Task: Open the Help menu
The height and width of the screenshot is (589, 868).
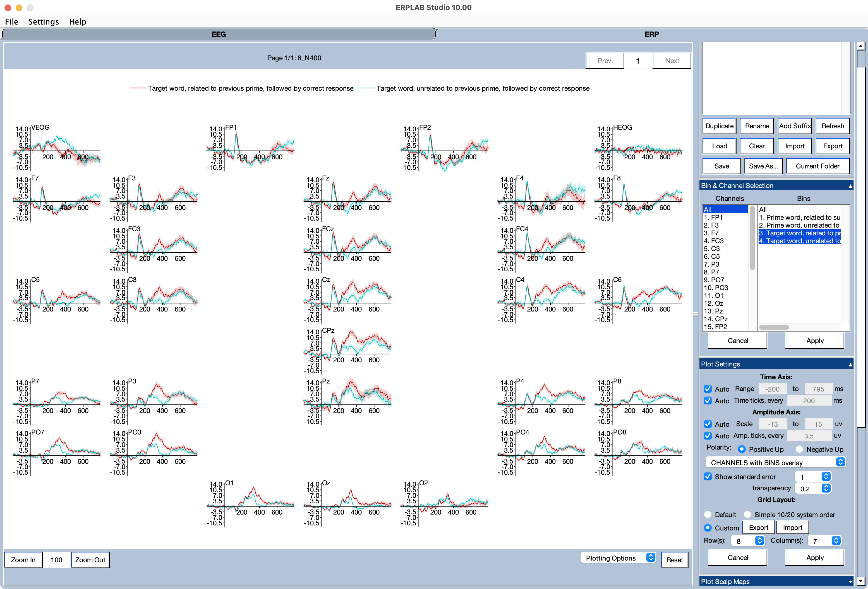Action: click(78, 22)
